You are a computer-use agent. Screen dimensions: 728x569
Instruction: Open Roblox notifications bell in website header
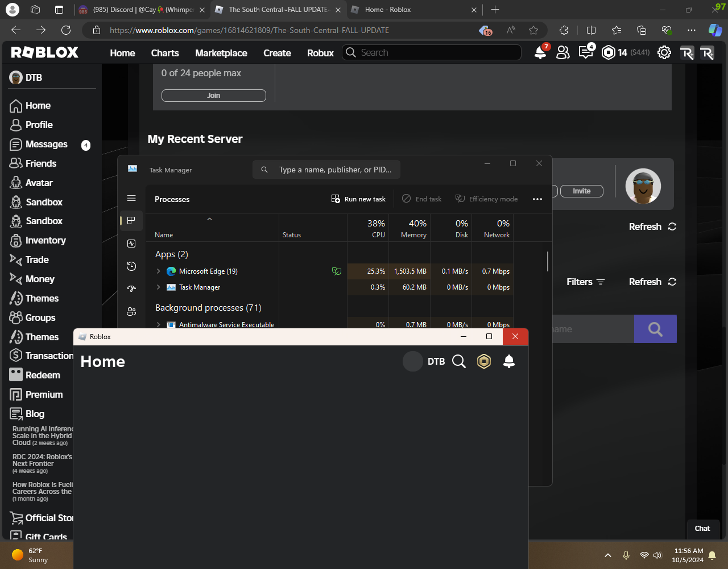(540, 52)
